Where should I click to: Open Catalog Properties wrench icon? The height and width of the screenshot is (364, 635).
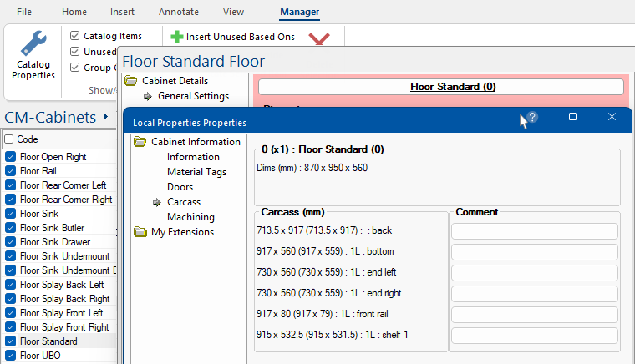click(33, 43)
